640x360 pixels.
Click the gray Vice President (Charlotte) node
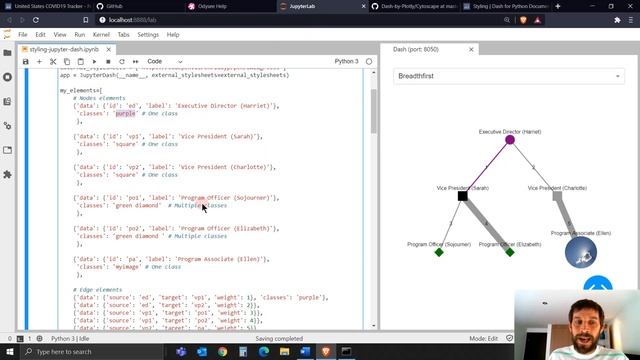[x=557, y=196]
